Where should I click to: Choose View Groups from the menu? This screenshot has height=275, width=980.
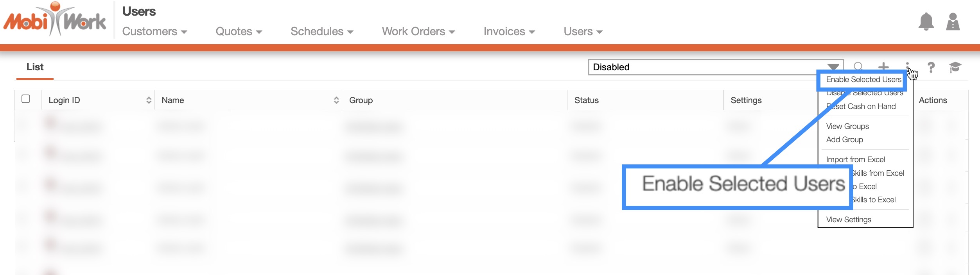click(847, 126)
